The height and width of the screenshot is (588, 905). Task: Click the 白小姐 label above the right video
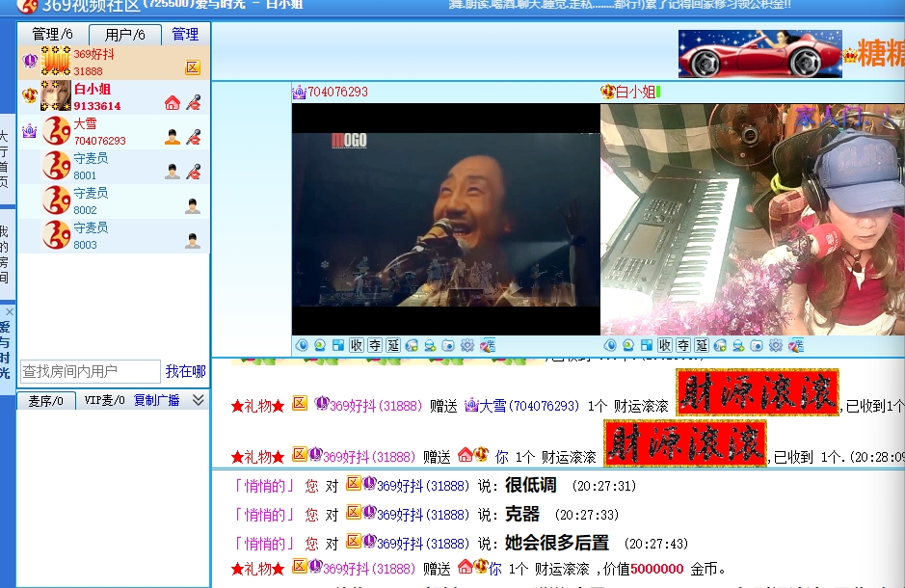point(635,92)
